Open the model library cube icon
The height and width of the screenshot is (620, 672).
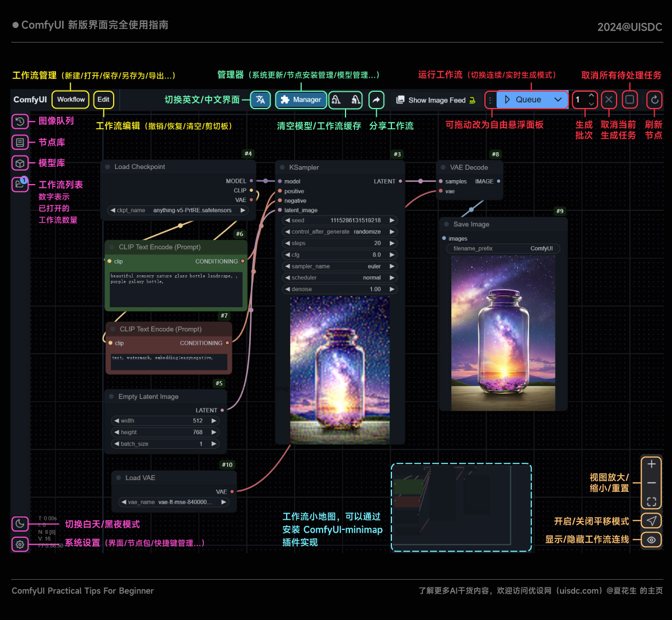[x=20, y=163]
